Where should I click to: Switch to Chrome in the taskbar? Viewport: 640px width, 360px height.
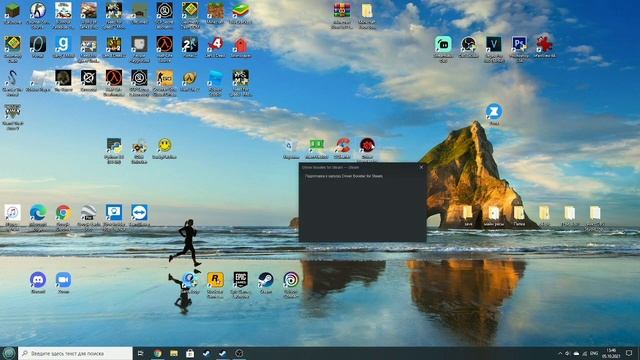[x=158, y=353]
